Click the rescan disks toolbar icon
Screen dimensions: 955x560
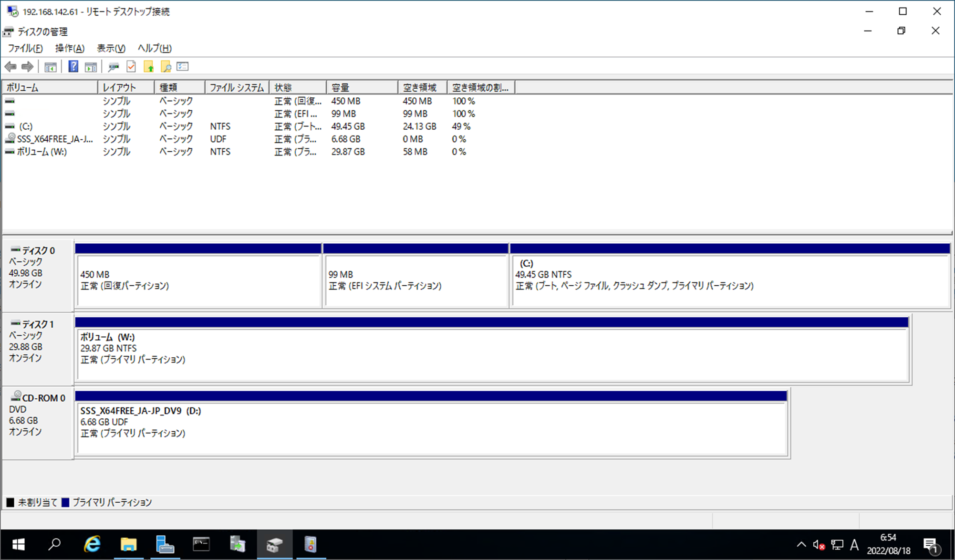(x=113, y=66)
